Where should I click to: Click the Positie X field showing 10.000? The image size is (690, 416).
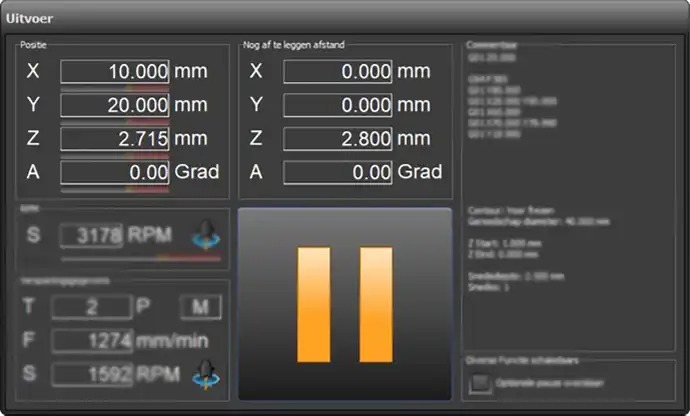coord(115,71)
